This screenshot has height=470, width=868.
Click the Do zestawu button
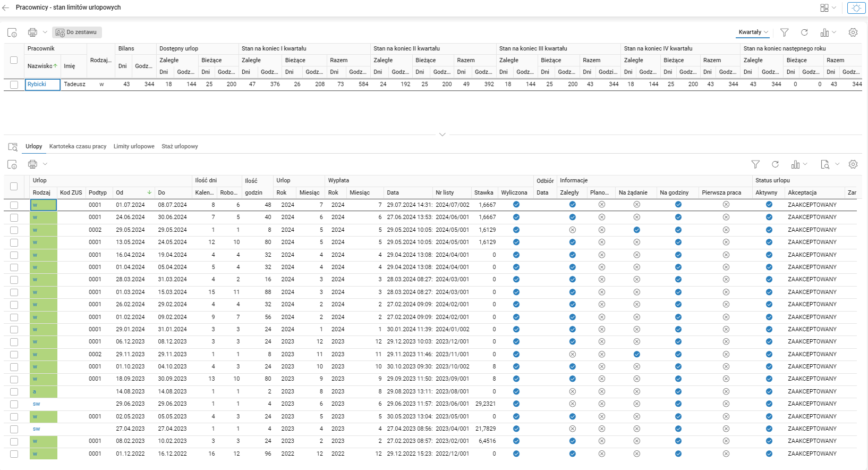76,32
